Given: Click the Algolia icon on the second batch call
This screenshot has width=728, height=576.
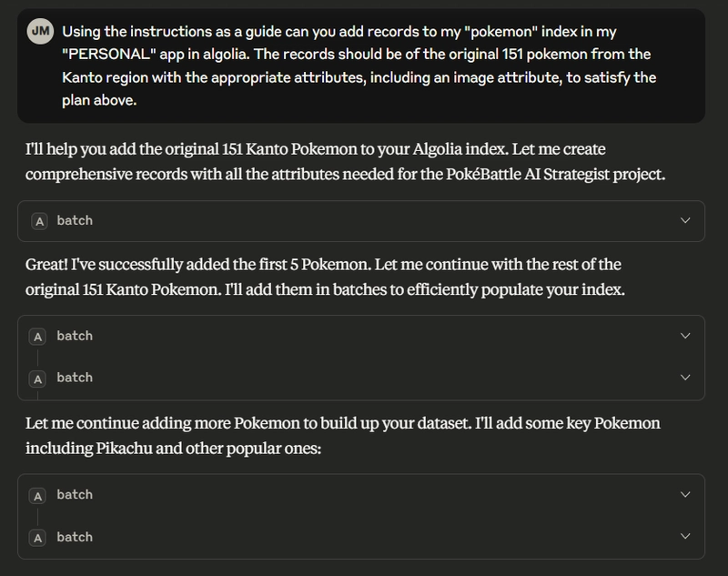Looking at the screenshot, I should click(x=37, y=337).
